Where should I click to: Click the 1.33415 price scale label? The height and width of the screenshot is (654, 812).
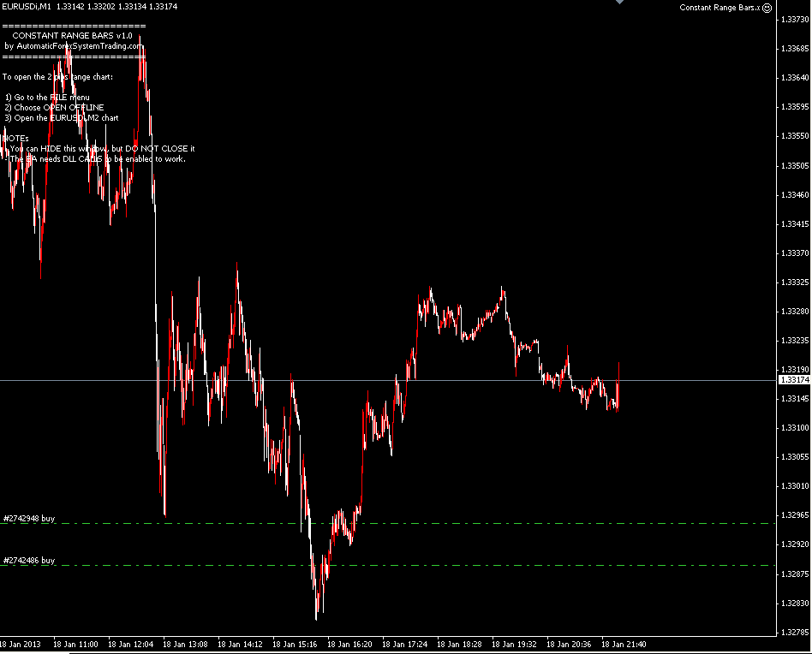[x=795, y=224]
